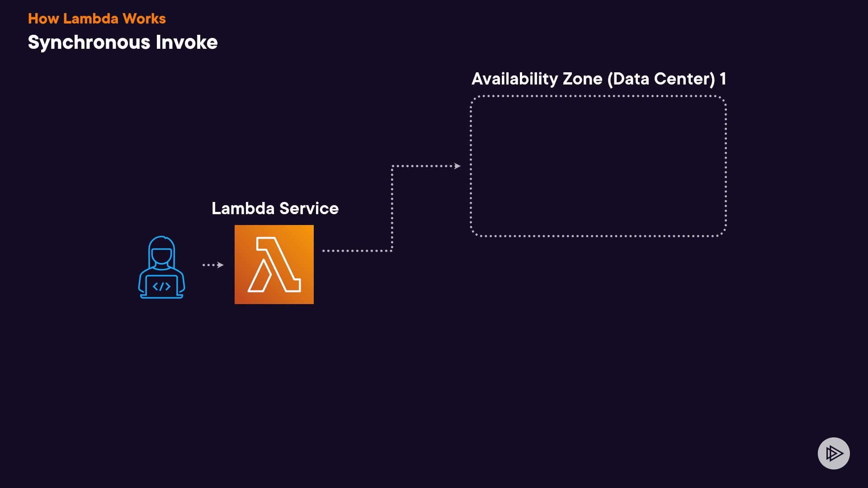Click the word 'Invoke' in the title
This screenshot has height=488, width=868.
[x=187, y=42]
